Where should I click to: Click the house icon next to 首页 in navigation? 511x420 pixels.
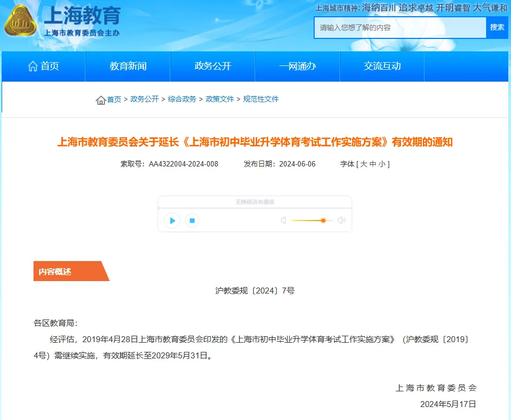[32, 66]
